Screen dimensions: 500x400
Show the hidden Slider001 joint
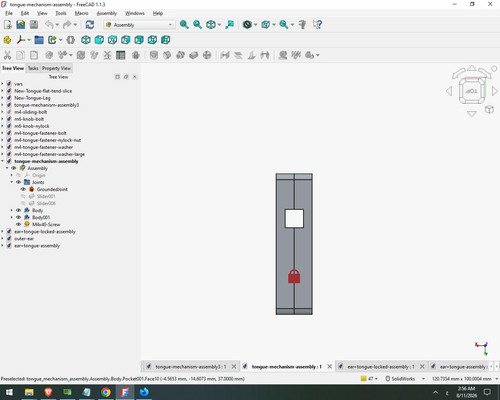pos(23,196)
